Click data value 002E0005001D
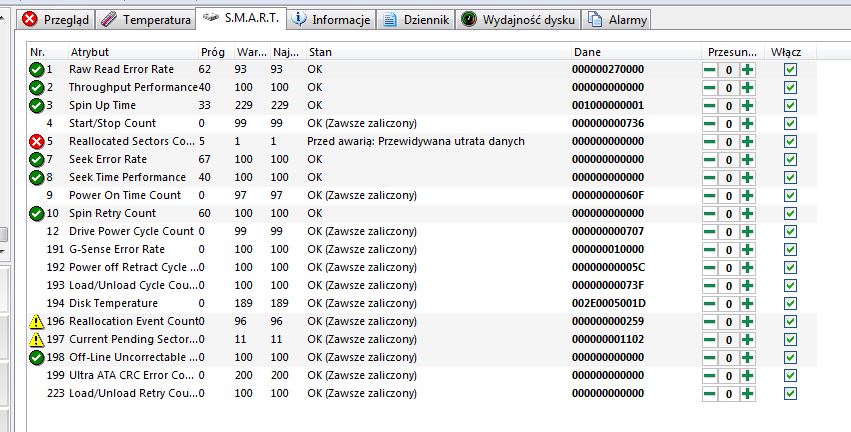 pos(608,303)
